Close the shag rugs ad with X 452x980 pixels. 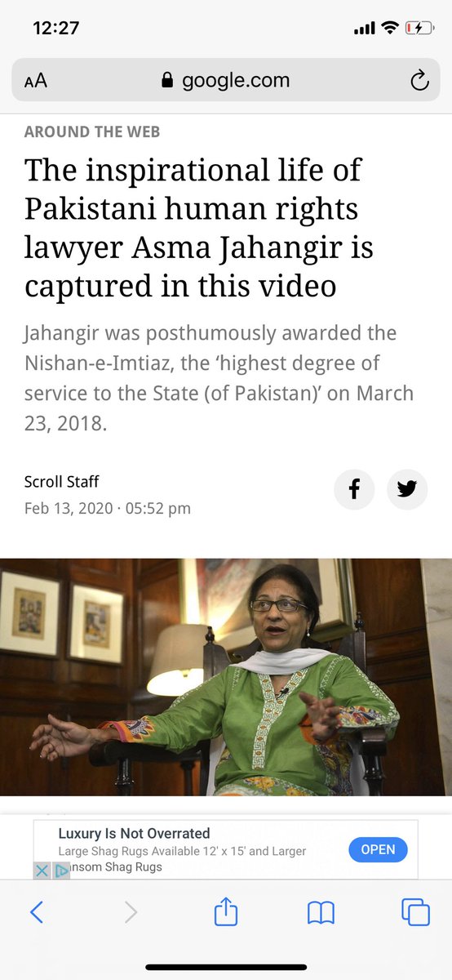tap(42, 871)
